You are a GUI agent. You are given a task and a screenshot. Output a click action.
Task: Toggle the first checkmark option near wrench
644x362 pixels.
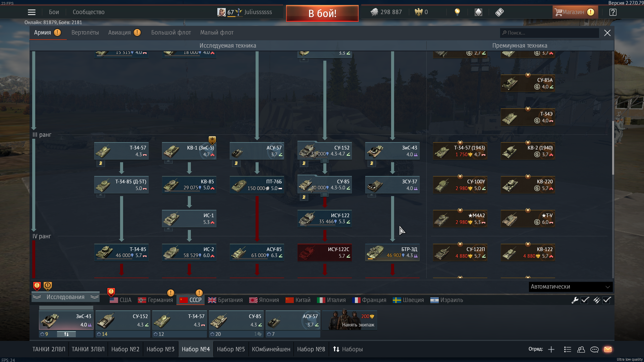[585, 300]
